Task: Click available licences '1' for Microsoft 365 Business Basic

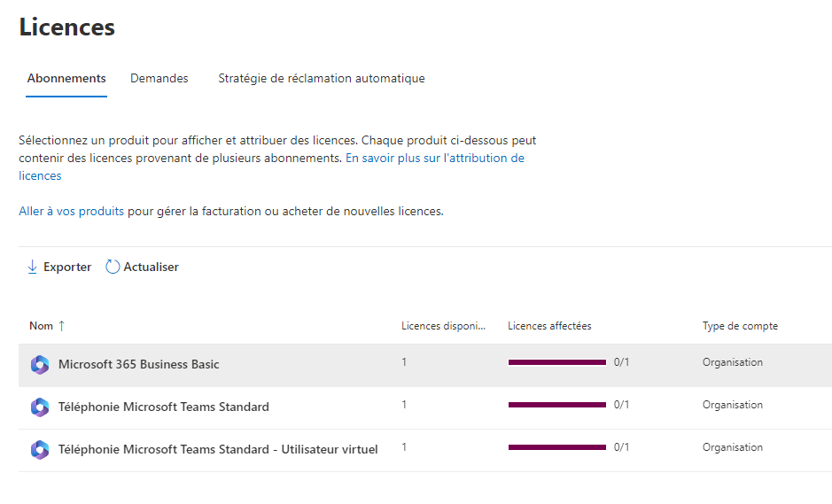Action: point(404,362)
